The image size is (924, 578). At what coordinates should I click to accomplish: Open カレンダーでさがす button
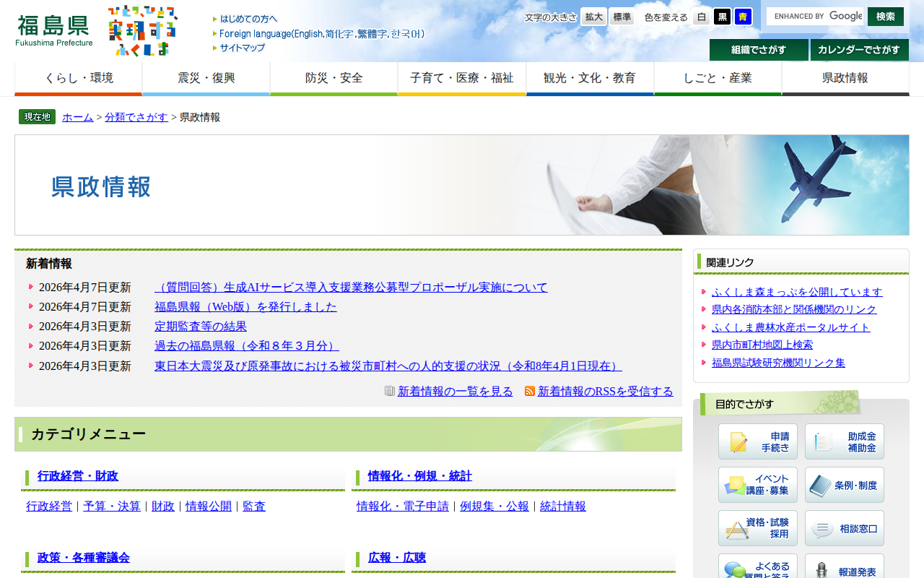pos(860,50)
